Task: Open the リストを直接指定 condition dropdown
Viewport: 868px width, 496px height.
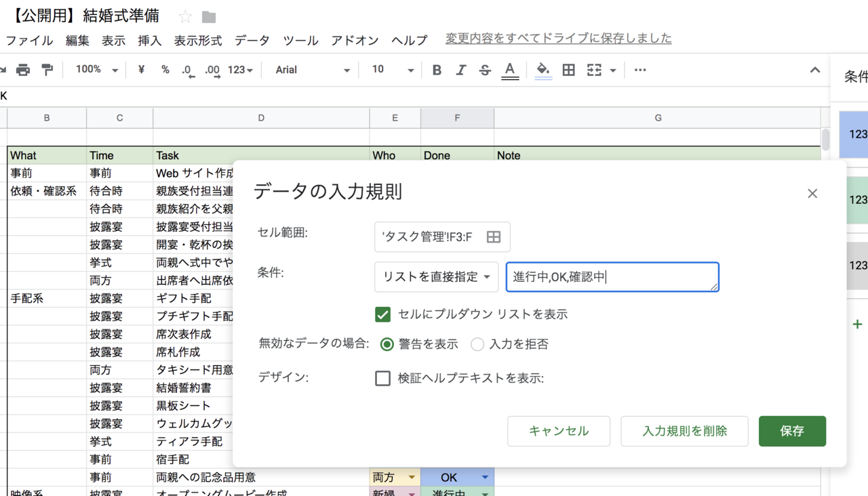Action: tap(435, 276)
